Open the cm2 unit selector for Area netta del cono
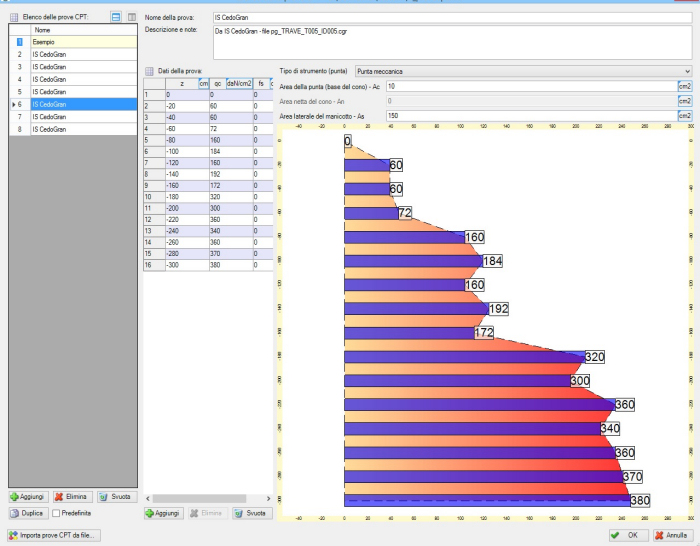 click(685, 101)
